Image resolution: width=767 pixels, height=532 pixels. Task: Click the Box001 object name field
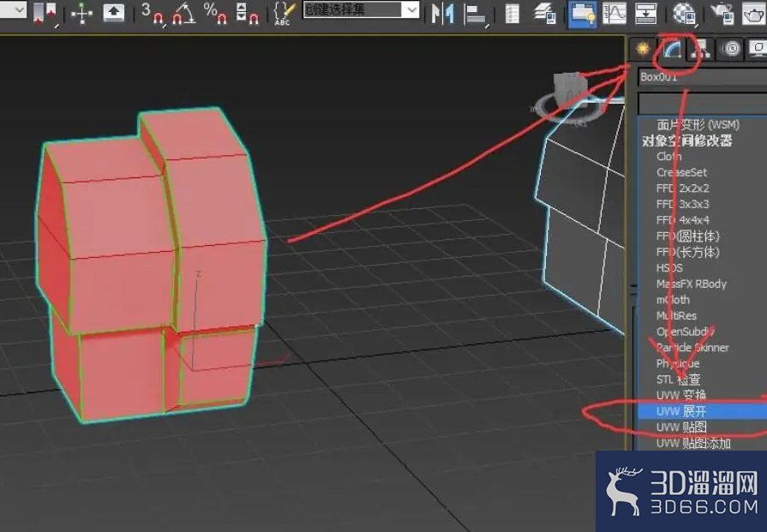pyautogui.click(x=703, y=77)
